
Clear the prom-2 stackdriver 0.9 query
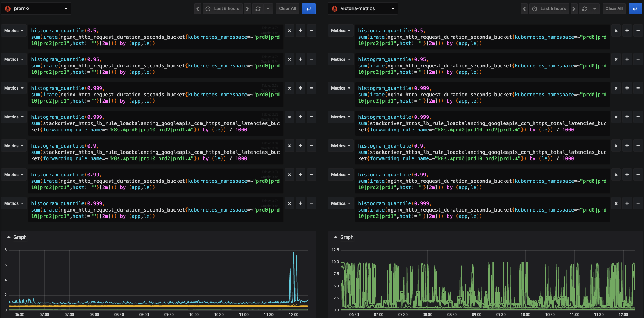(289, 146)
